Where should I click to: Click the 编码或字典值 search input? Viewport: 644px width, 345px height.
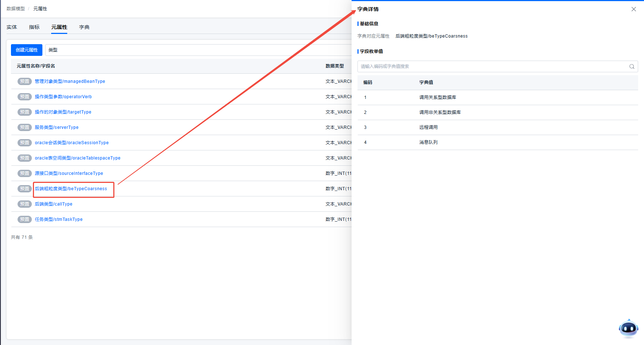click(492, 66)
